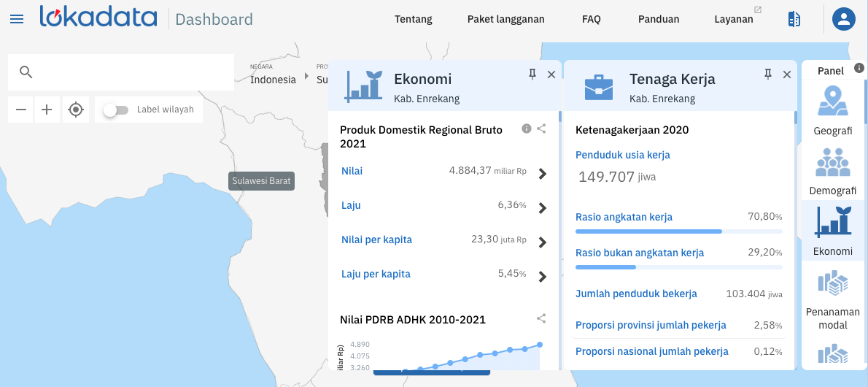Image resolution: width=868 pixels, height=387 pixels.
Task: Open the Paket langganan menu item
Action: pos(505,20)
